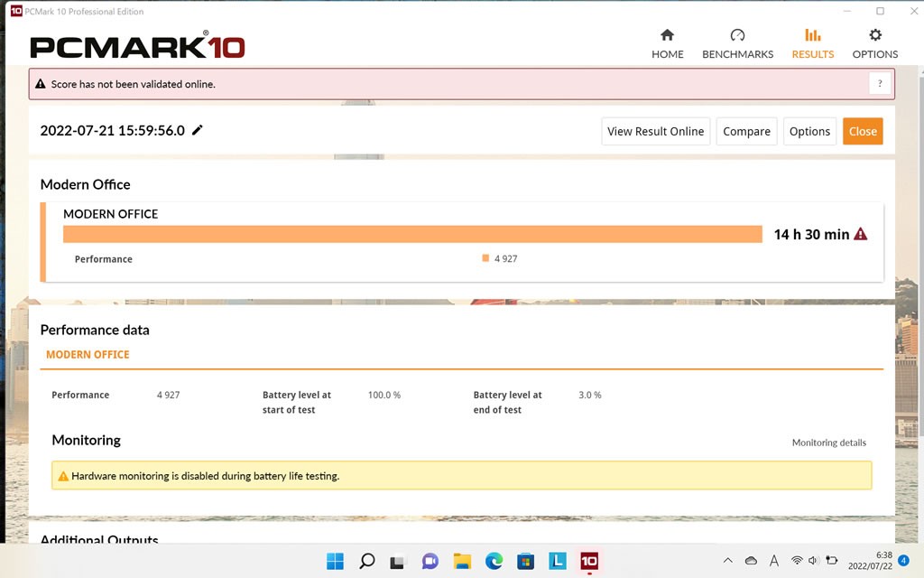
Task: Open the L app on taskbar
Action: (558, 561)
